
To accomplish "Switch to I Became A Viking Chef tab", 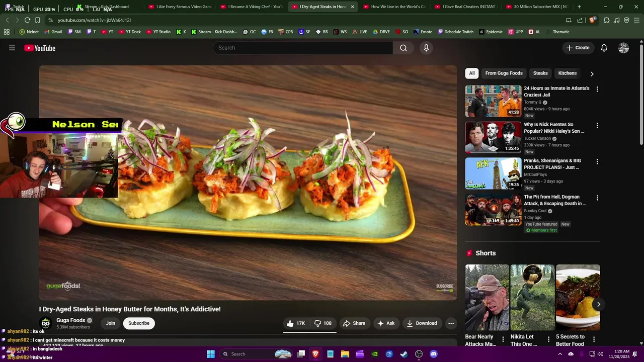I will (252, 7).
